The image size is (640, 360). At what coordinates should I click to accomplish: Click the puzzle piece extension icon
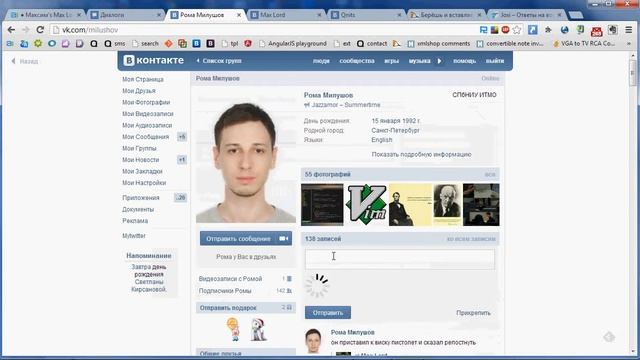(548, 30)
